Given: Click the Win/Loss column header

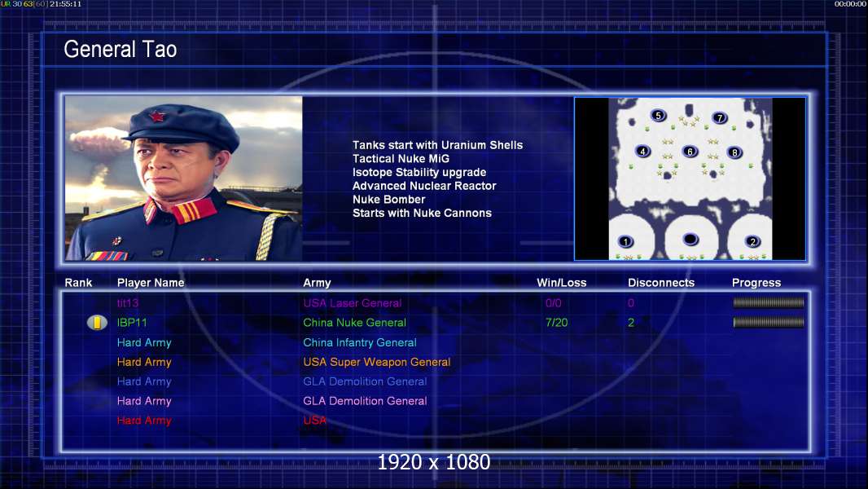Looking at the screenshot, I should pos(561,283).
